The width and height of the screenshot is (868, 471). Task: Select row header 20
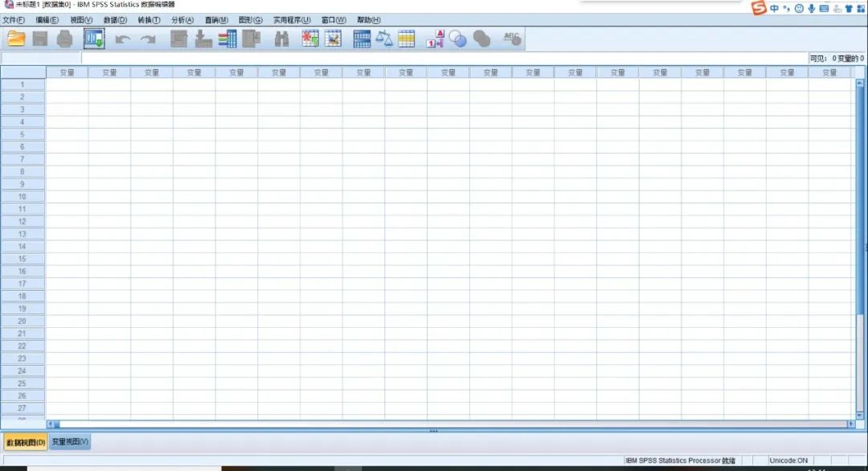(23, 321)
